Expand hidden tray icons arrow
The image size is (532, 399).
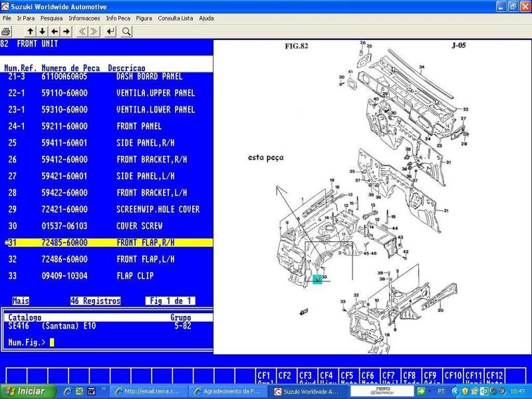tap(455, 392)
